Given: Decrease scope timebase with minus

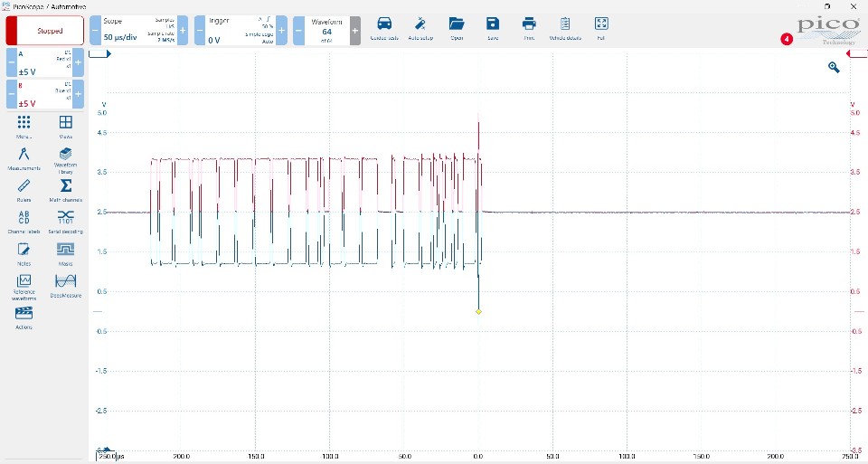Looking at the screenshot, I should point(95,31).
